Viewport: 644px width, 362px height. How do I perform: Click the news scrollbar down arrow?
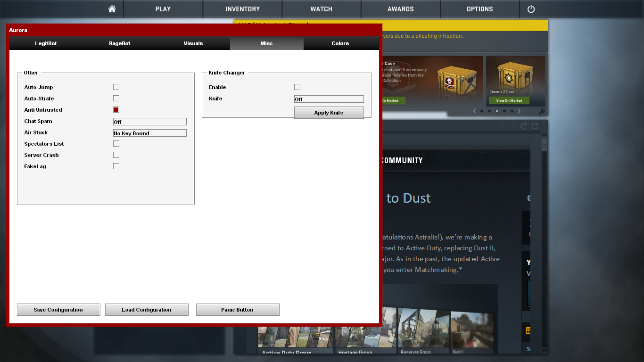tap(544, 350)
